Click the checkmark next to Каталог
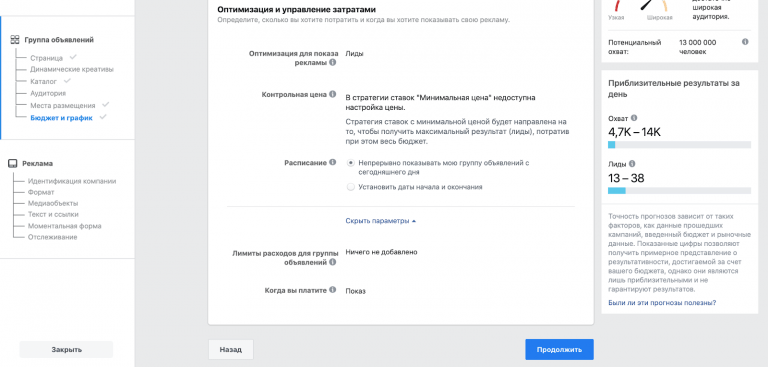Viewport: 768px width, 367px height. pos(67,80)
